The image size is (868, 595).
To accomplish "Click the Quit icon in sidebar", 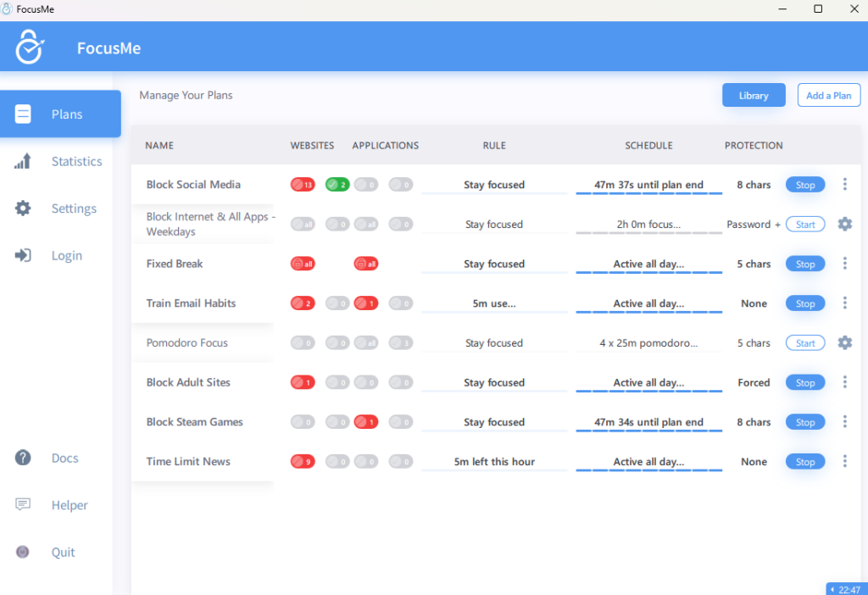I will [23, 552].
